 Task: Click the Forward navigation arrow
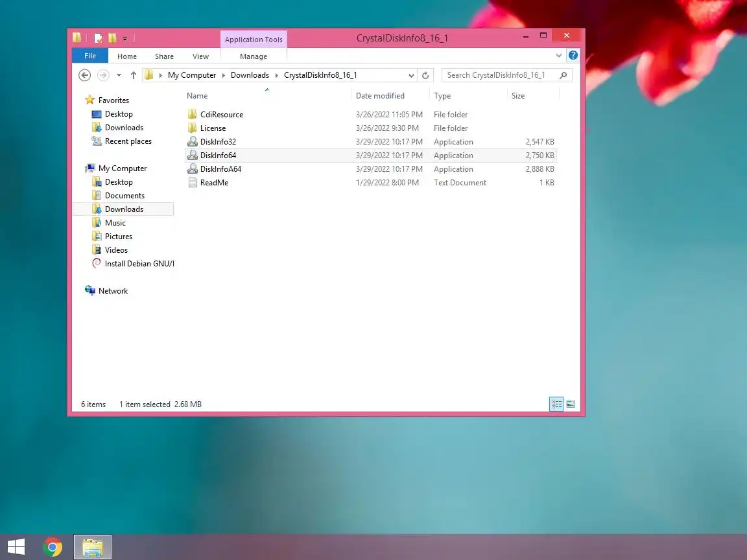103,75
